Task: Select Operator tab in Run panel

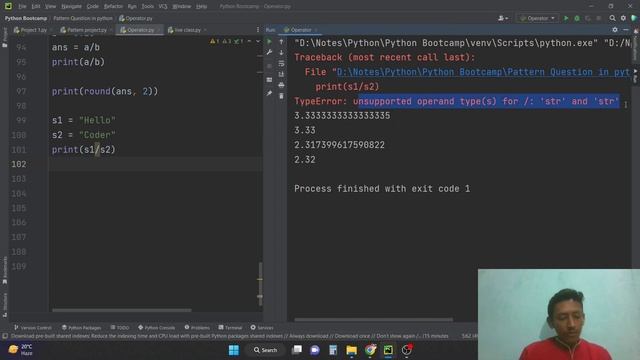Action: pos(300,30)
